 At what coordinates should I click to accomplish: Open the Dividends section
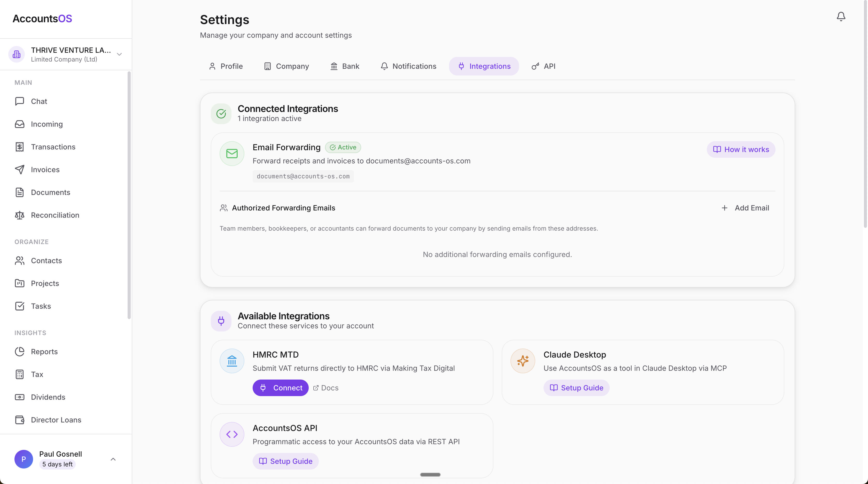click(x=48, y=397)
